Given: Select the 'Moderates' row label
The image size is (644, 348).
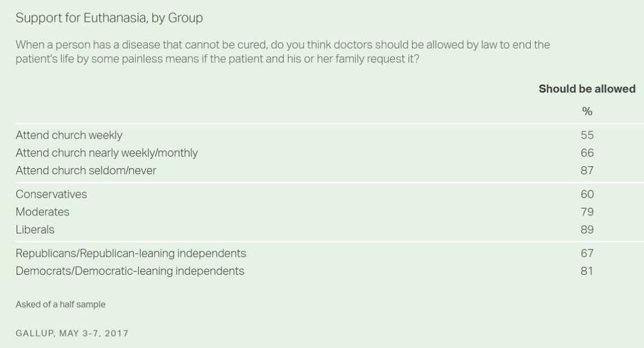Looking at the screenshot, I should click(x=42, y=212).
